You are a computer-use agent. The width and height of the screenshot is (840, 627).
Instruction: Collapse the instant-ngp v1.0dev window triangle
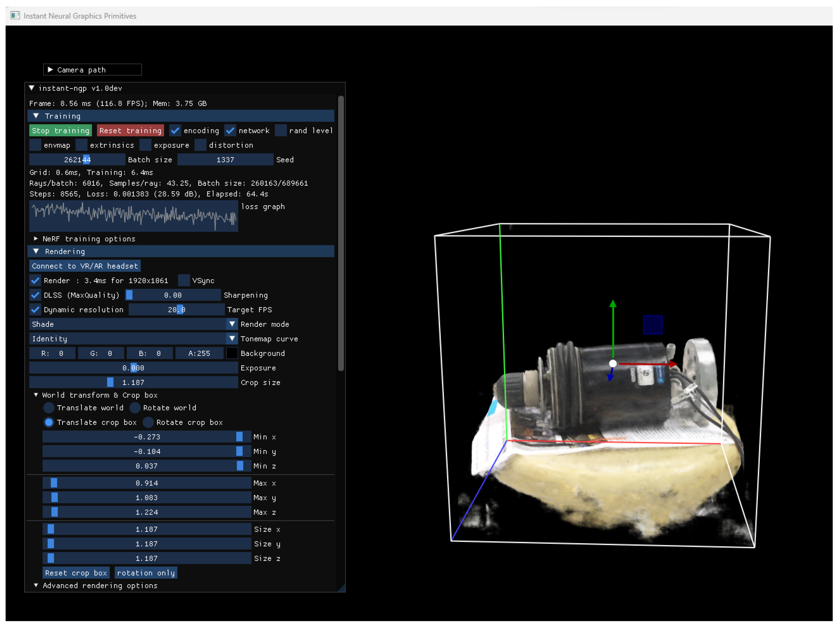tap(32, 88)
